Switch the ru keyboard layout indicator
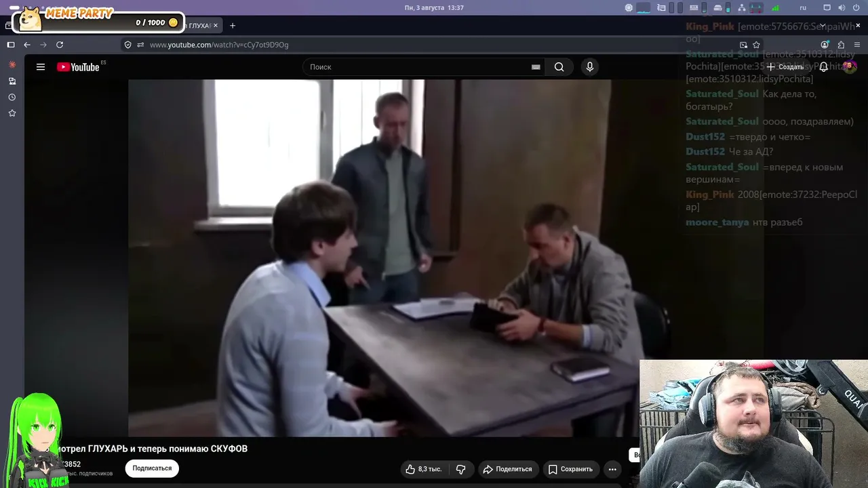This screenshot has width=868, height=488. click(x=804, y=7)
